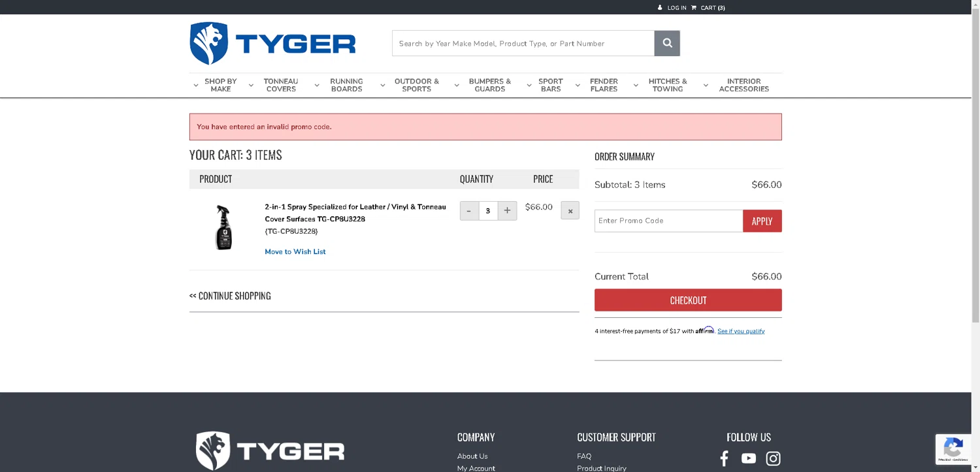Image resolution: width=980 pixels, height=472 pixels.
Task: Expand the Interior Accessories chevron
Action: [x=706, y=86]
